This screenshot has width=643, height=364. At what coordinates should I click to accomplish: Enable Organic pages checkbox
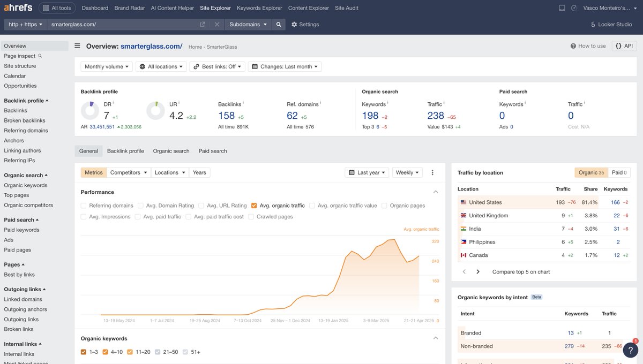click(x=385, y=206)
